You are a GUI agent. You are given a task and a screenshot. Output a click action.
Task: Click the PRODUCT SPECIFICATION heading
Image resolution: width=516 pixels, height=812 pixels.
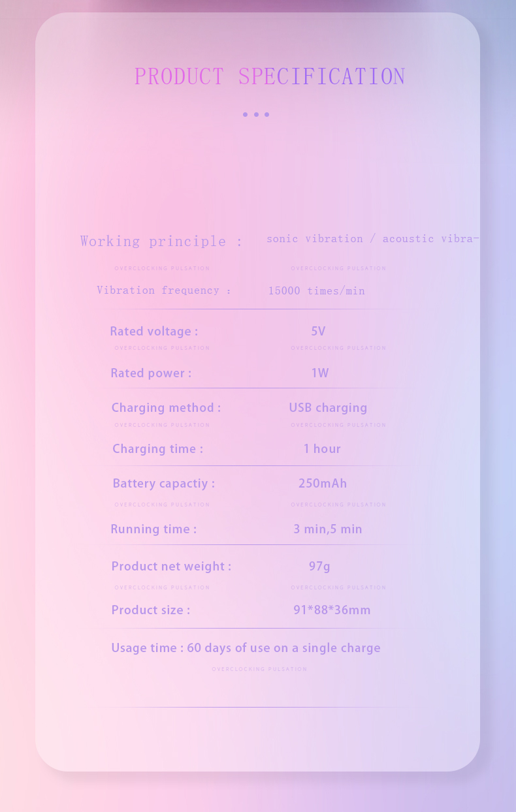(x=270, y=77)
